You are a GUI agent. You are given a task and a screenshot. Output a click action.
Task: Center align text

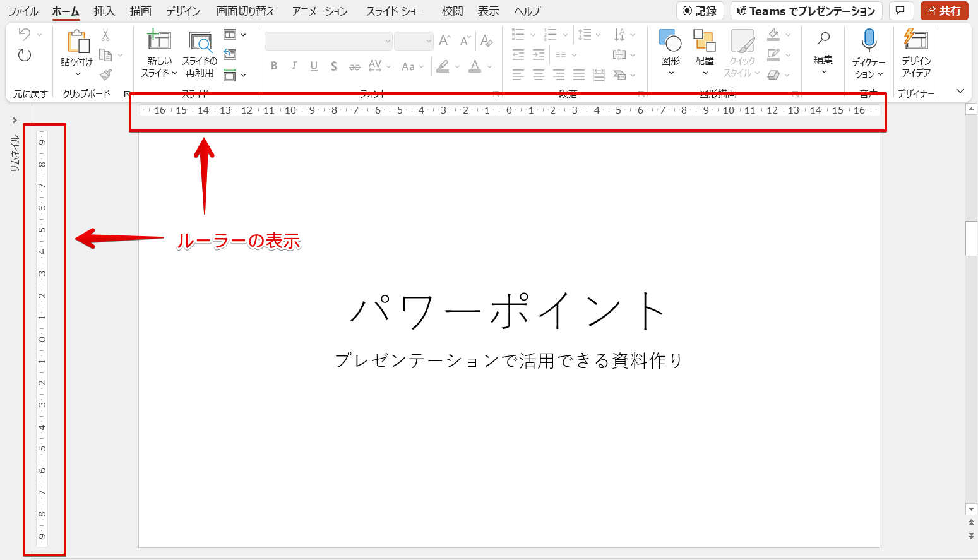click(x=539, y=75)
